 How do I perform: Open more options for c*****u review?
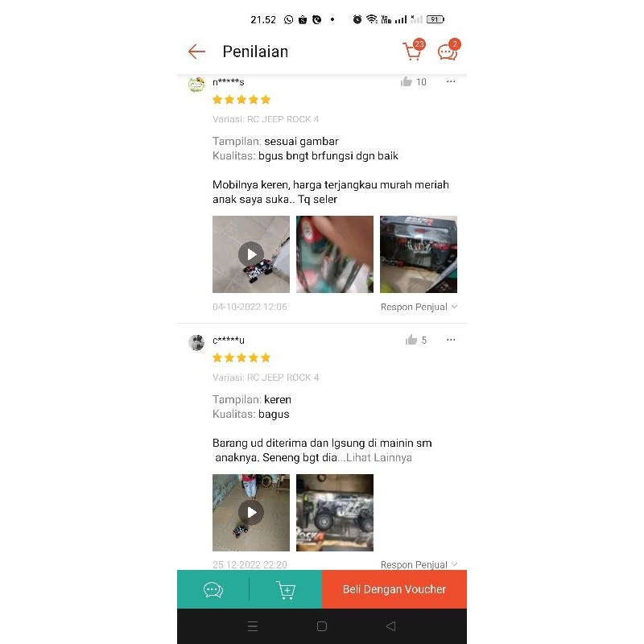click(451, 340)
